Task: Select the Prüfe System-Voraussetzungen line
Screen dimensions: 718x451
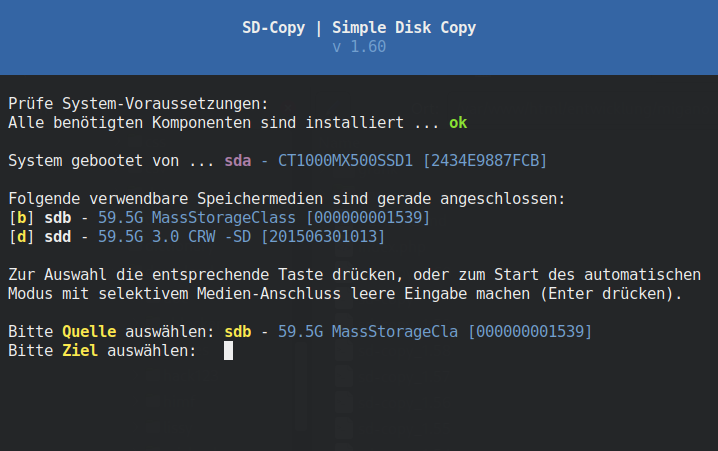Action: 138,103
